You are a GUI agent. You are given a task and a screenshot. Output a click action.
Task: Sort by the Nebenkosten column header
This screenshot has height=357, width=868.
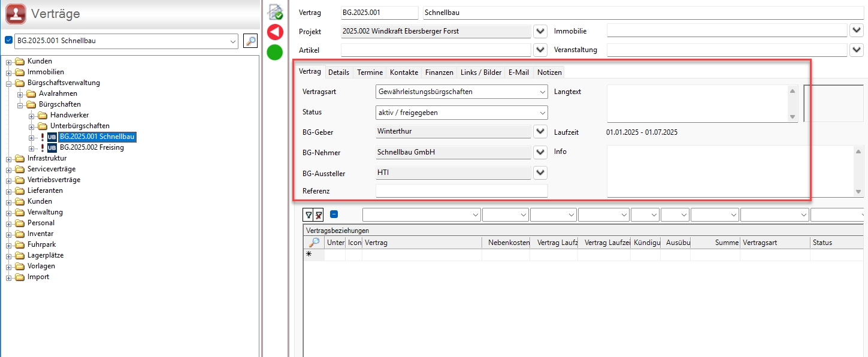pyautogui.click(x=506, y=243)
